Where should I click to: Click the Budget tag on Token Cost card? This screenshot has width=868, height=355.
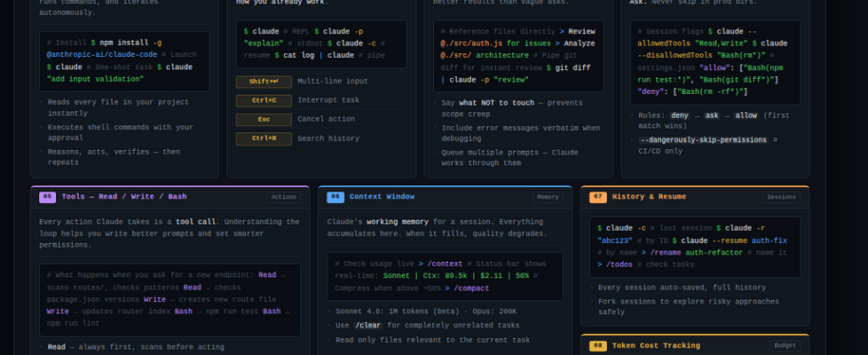(x=784, y=345)
